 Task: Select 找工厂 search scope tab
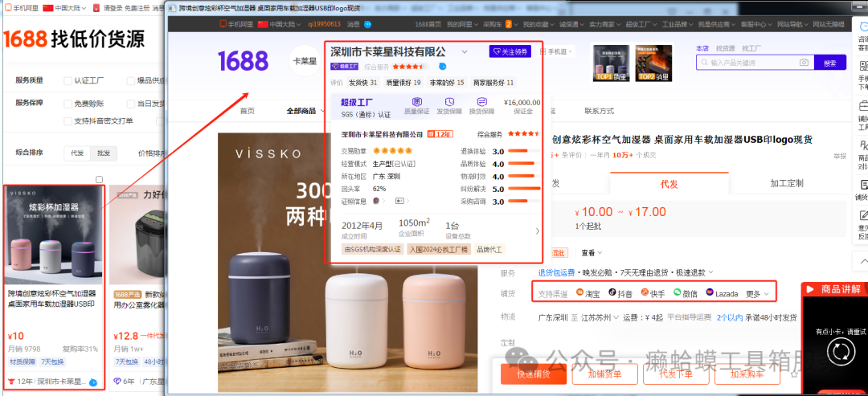pos(751,49)
